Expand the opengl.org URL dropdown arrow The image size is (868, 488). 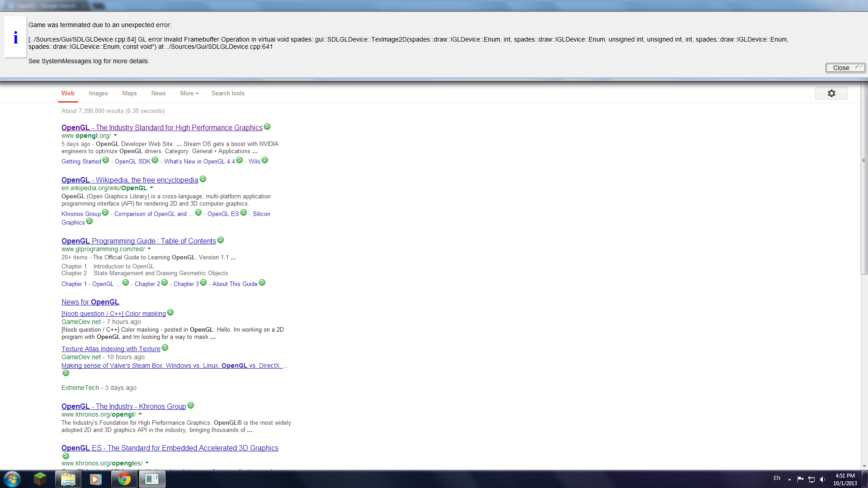tap(115, 136)
